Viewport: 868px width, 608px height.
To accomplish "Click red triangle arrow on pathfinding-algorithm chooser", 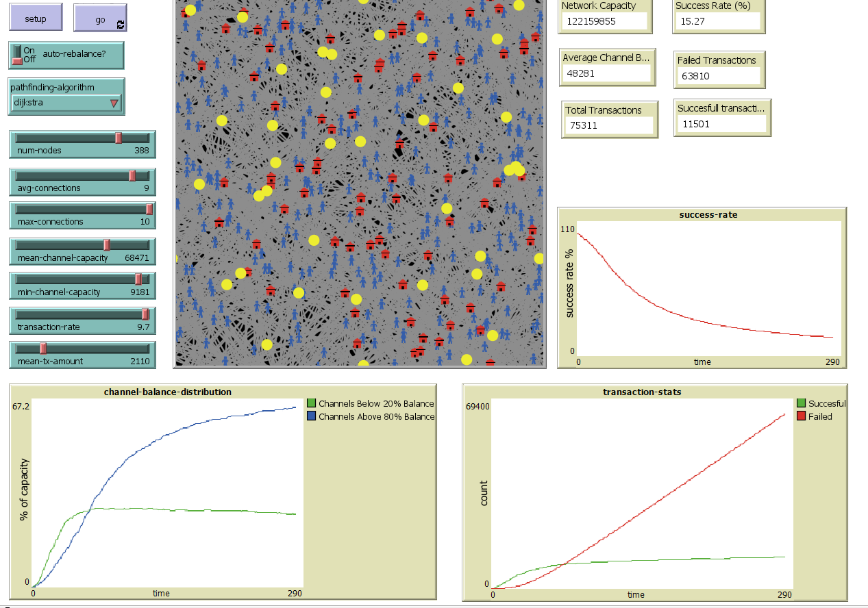I will [x=114, y=104].
